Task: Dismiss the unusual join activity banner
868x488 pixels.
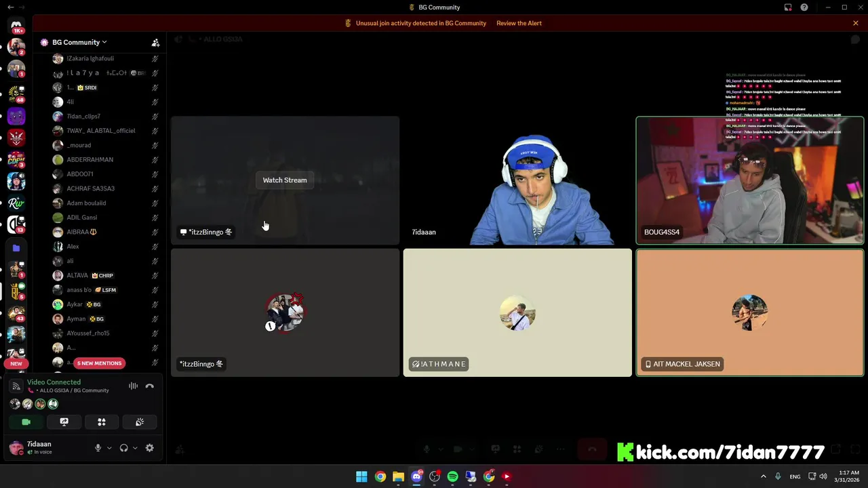Action: pyautogui.click(x=856, y=23)
